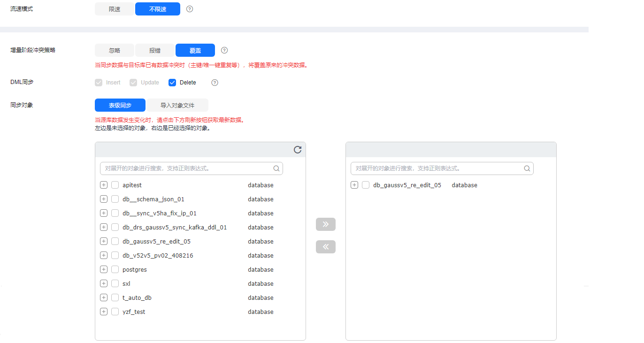Image resolution: width=644 pixels, height=343 pixels.
Task: Open the help tooltip beside the 覆盖 policy
Action: click(x=224, y=50)
